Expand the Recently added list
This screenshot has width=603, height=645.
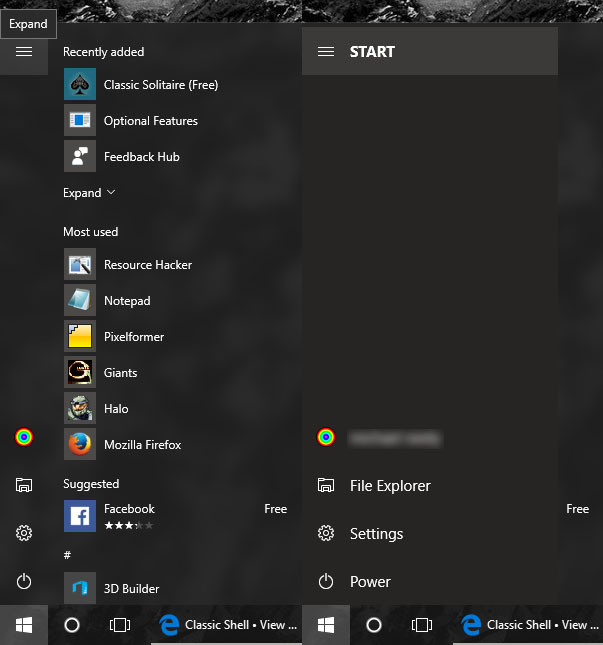[x=89, y=193]
